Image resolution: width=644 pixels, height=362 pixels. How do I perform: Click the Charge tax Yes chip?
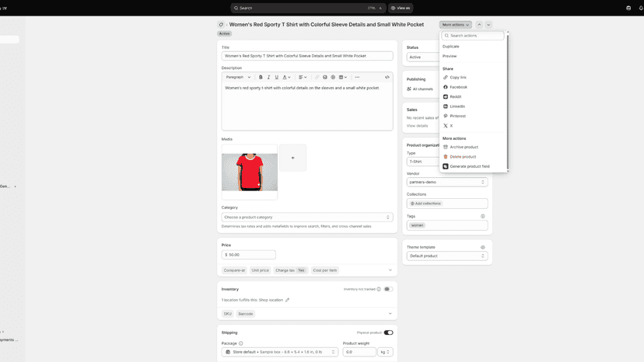(x=290, y=270)
